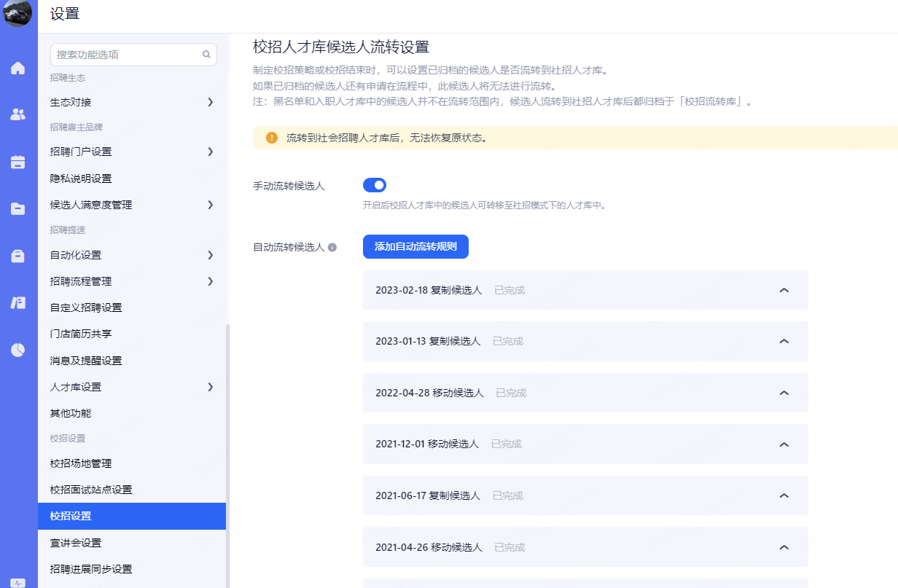
Task: Click the folder icon in sidebar
Action: click(17, 209)
